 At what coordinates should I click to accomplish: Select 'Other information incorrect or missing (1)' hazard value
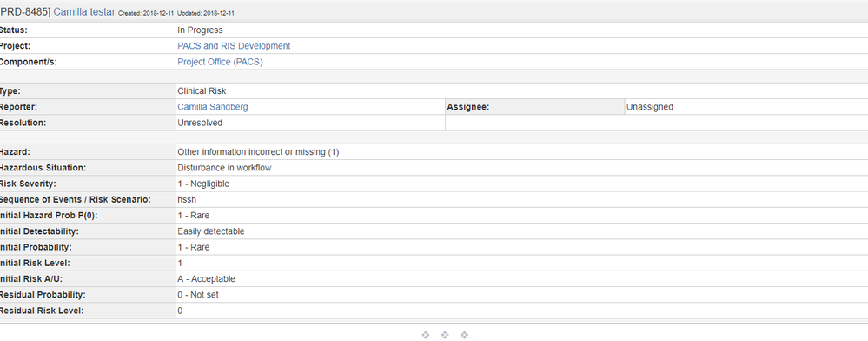tap(258, 152)
